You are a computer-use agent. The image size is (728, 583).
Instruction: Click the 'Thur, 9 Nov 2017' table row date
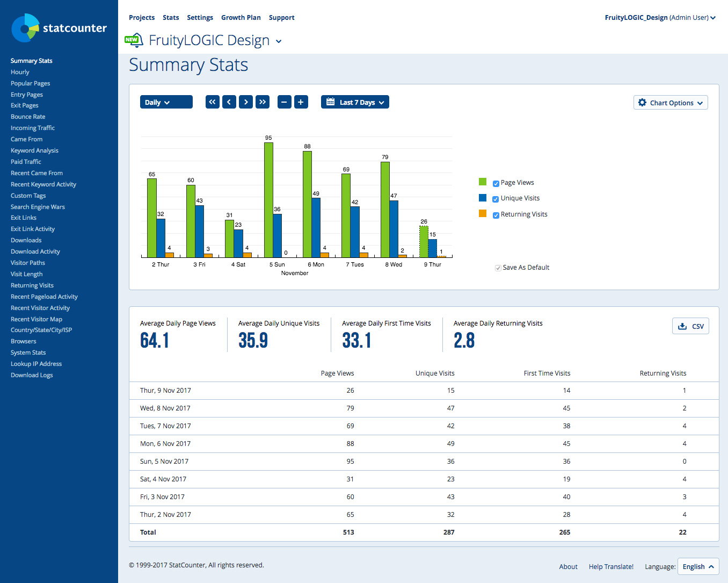[165, 391]
